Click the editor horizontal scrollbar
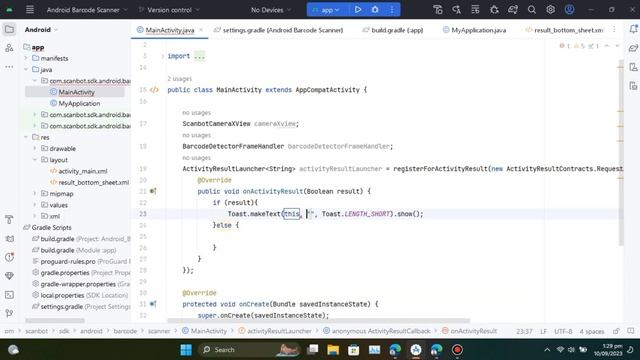 point(318,321)
